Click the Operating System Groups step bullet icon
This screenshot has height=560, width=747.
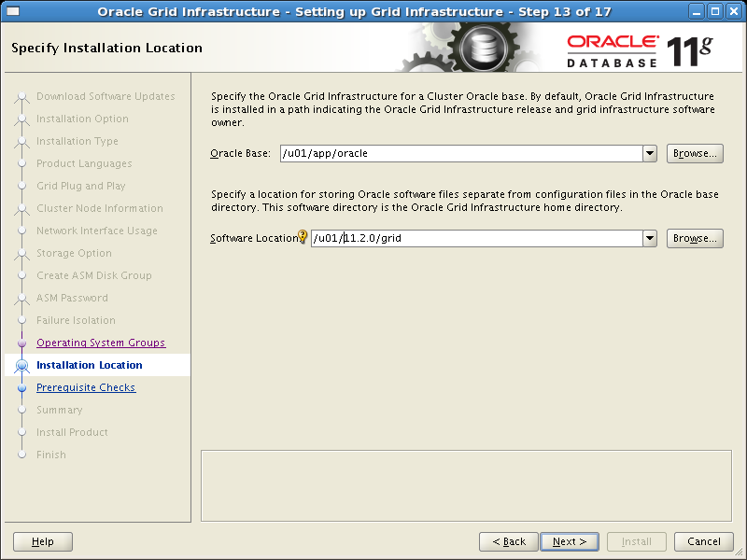point(21,343)
